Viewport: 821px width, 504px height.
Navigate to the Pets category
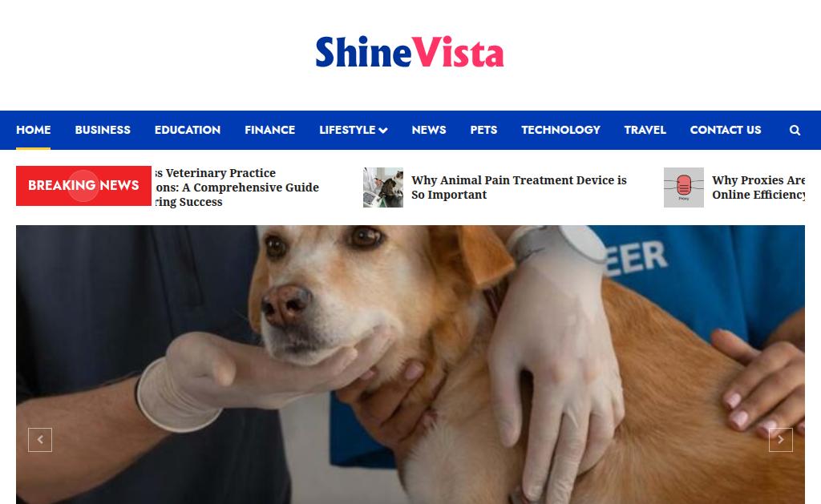tap(483, 130)
